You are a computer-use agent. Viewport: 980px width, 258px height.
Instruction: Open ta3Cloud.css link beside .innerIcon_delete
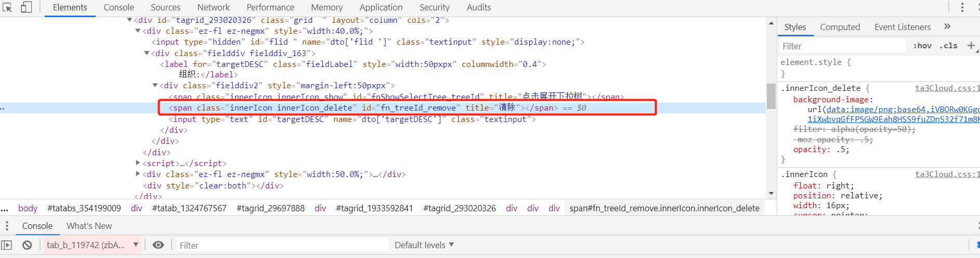[x=947, y=88]
